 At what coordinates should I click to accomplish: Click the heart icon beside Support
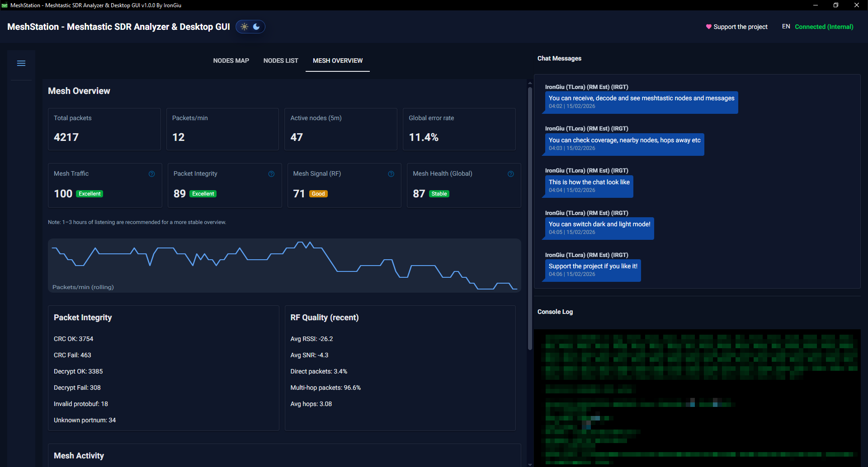[x=709, y=27]
